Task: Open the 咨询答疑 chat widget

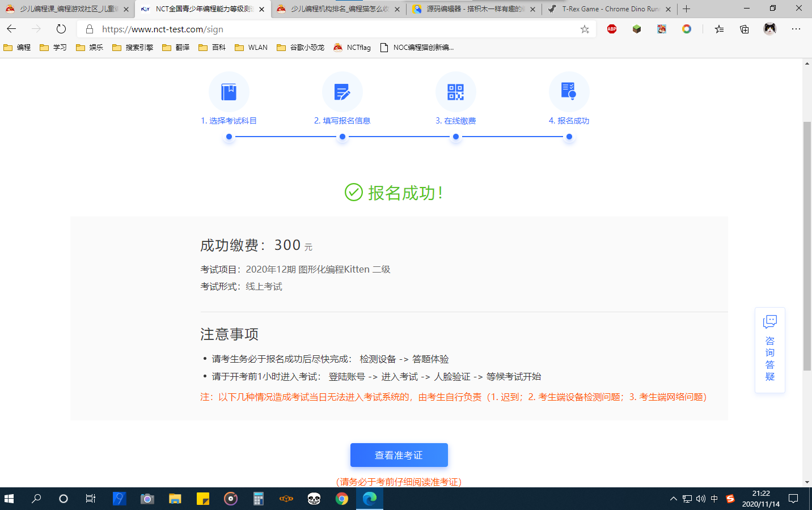Action: [769, 350]
